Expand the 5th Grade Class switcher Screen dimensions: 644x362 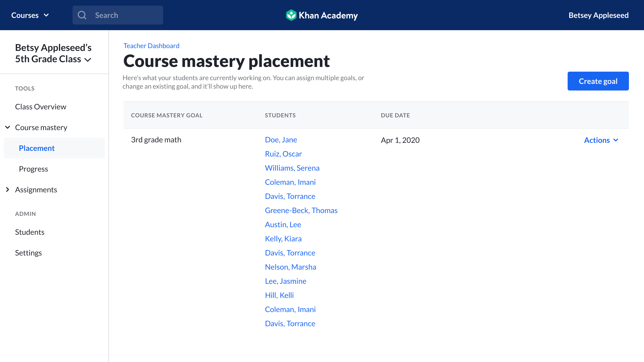tap(53, 53)
